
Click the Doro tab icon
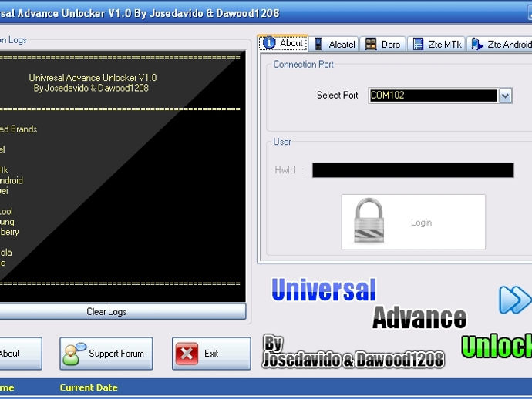pyautogui.click(x=371, y=45)
